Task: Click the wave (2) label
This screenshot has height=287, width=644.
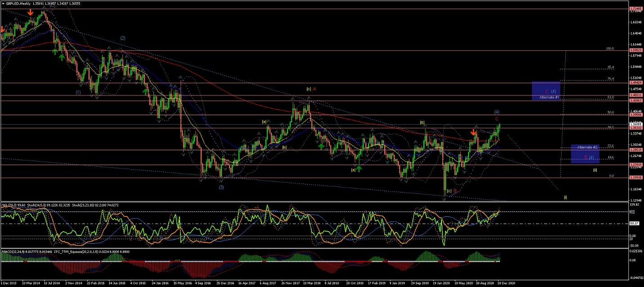Action: [122, 38]
